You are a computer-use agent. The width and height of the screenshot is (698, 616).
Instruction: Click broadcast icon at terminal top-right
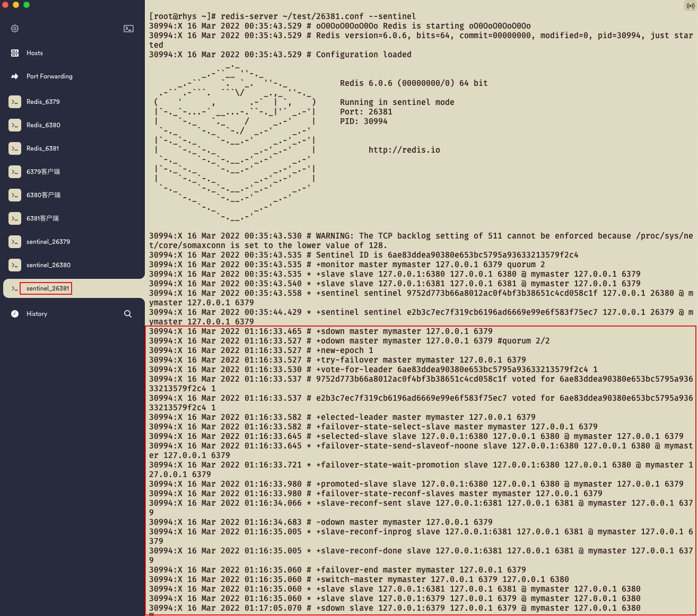point(690,6)
